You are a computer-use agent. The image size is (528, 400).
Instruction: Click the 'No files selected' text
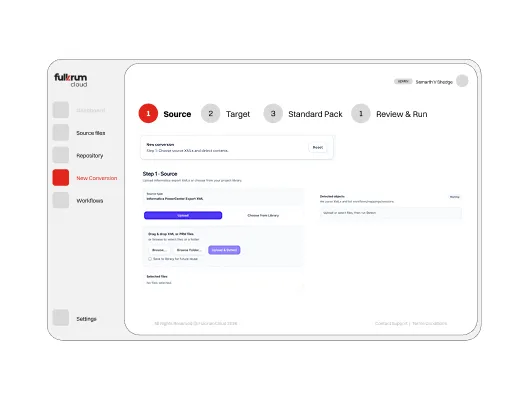pyautogui.click(x=159, y=283)
